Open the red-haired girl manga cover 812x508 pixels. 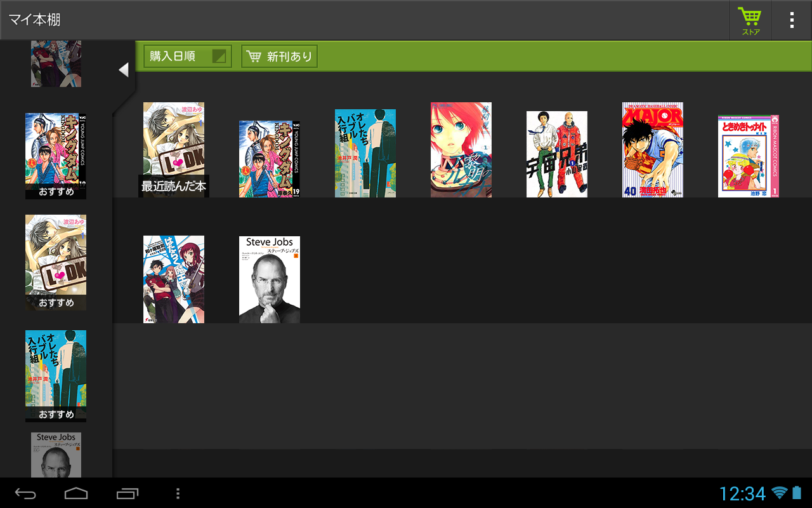point(461,150)
